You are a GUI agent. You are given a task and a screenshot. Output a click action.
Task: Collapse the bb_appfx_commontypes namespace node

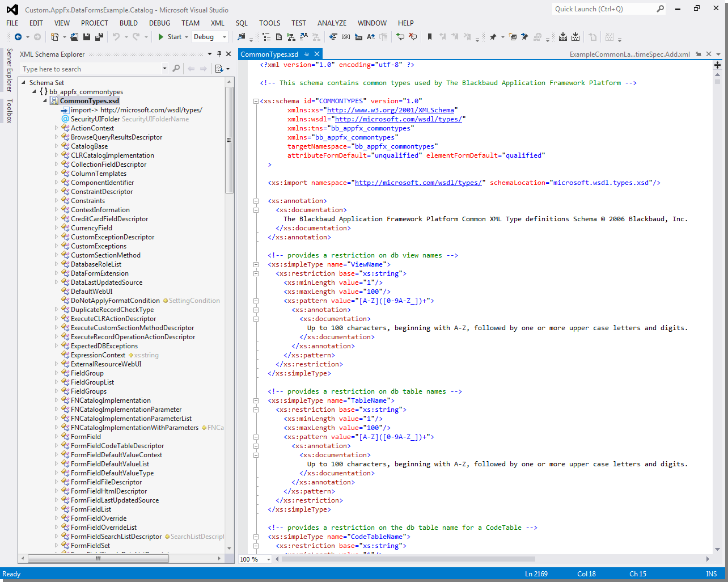click(x=34, y=92)
